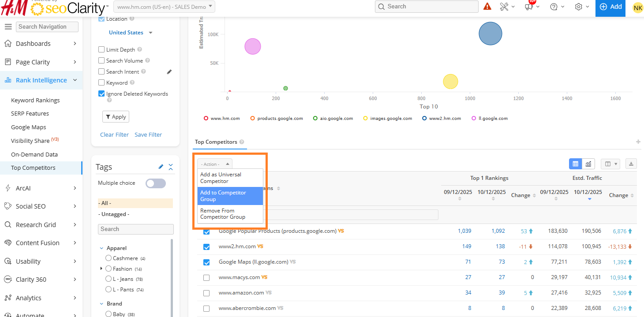Toggle the Multiple choice switch
644x317 pixels.
[x=156, y=183]
